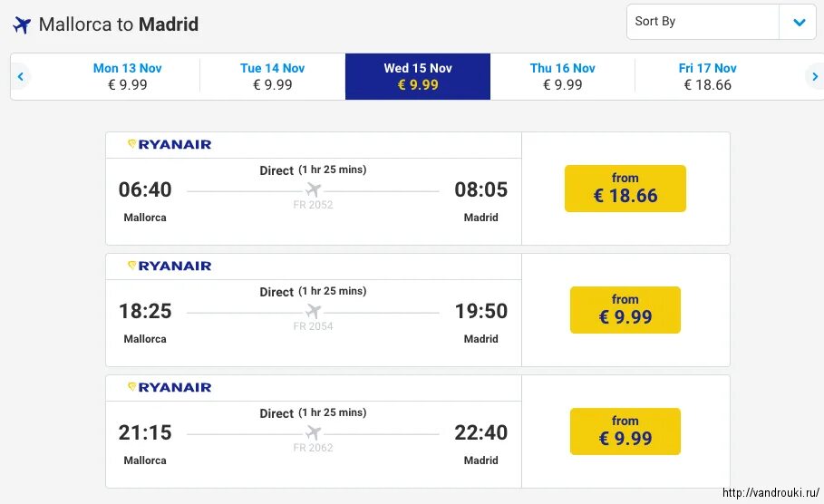Image resolution: width=824 pixels, height=504 pixels.
Task: Select the € 9.99 fare for the 18:25 flight
Action: pyautogui.click(x=625, y=310)
